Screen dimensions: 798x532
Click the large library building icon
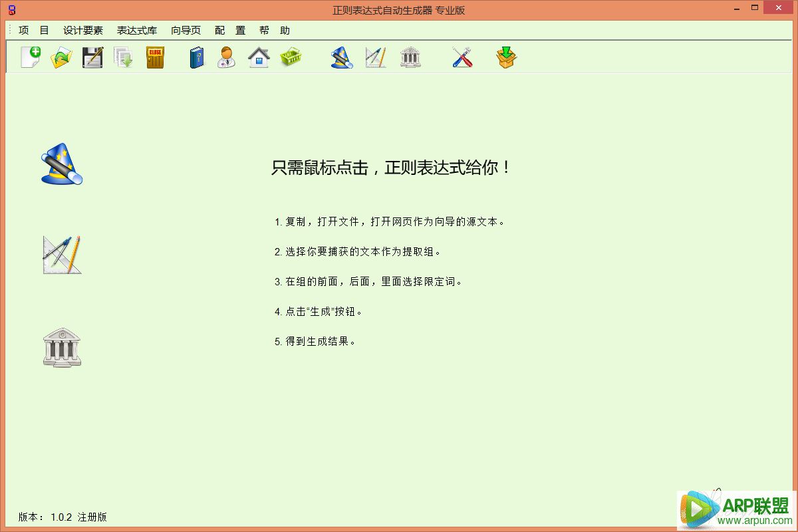point(62,346)
